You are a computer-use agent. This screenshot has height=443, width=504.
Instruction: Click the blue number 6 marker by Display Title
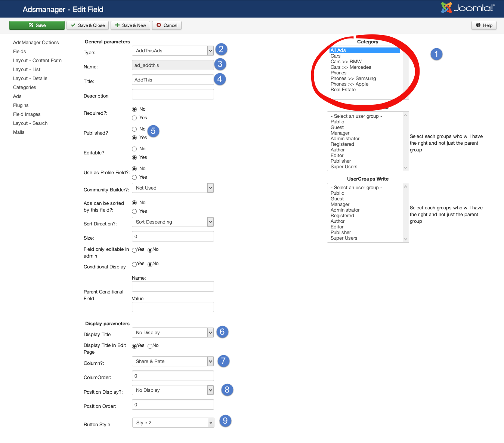[222, 332]
